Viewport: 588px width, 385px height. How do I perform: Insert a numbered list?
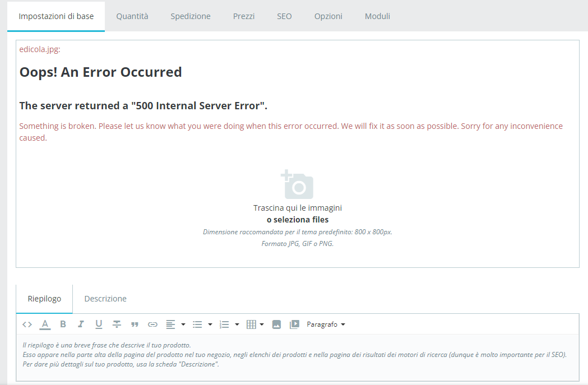point(224,324)
